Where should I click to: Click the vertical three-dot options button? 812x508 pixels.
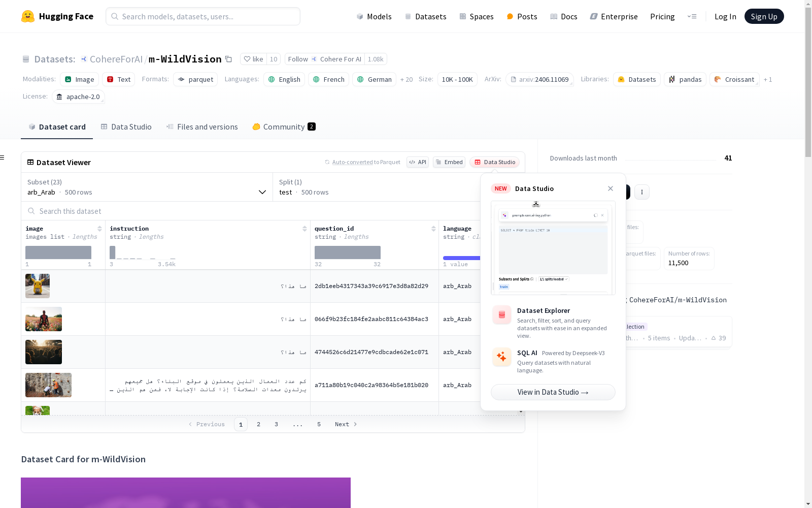[642, 192]
